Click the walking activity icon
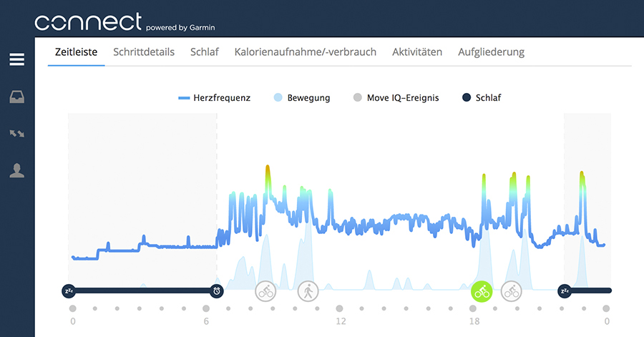The width and height of the screenshot is (644, 337). tap(308, 290)
